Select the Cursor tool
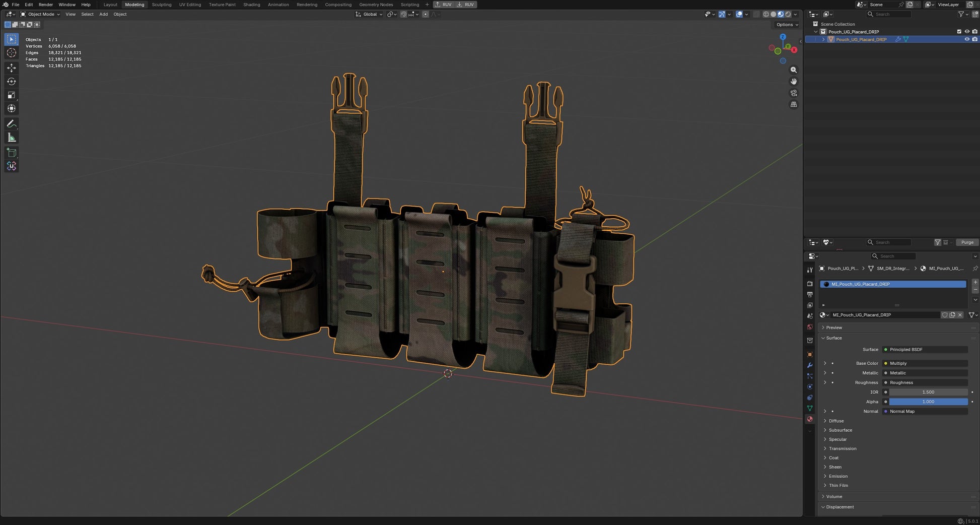This screenshot has width=980, height=525. coord(12,53)
